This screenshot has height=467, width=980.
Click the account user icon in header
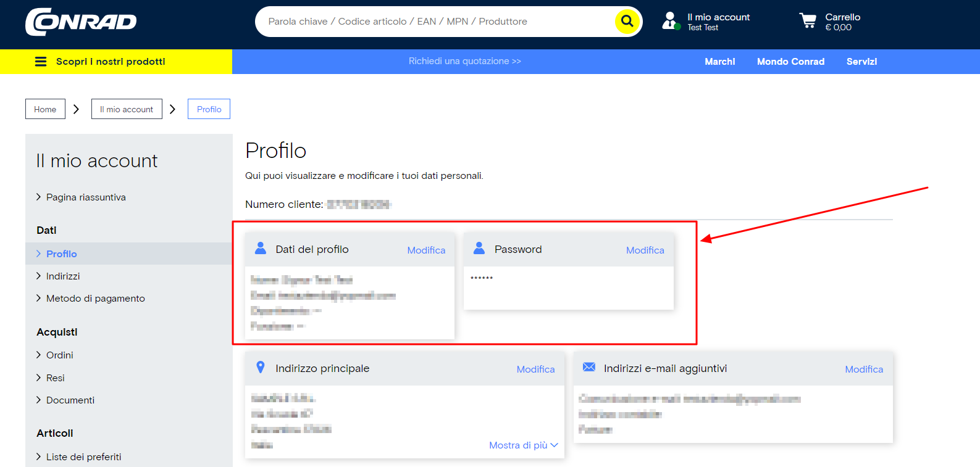(671, 21)
